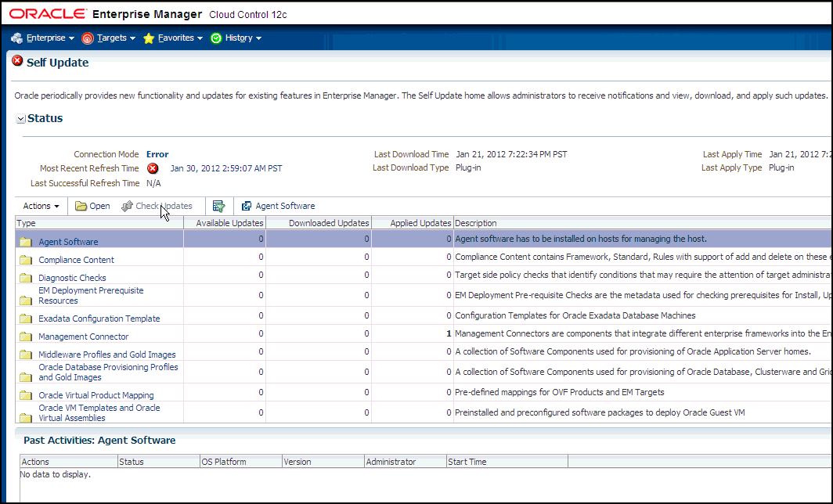The image size is (833, 504).
Task: Open the Enterprise menu
Action: (x=50, y=38)
